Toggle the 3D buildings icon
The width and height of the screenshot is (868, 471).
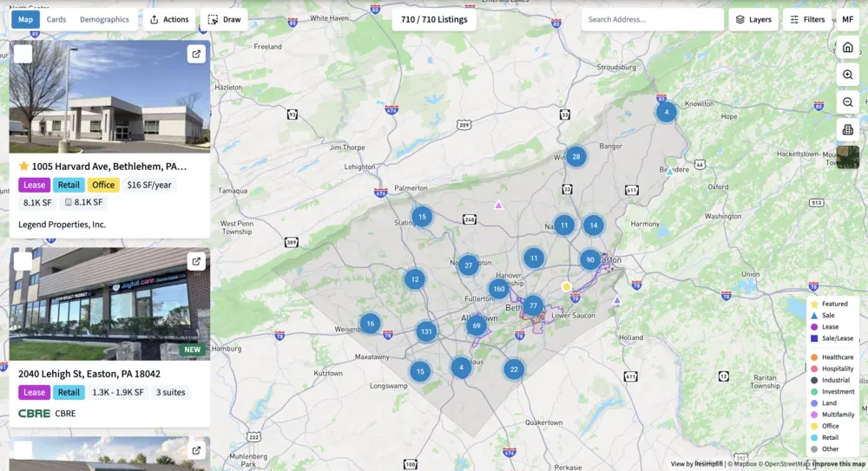click(x=847, y=130)
